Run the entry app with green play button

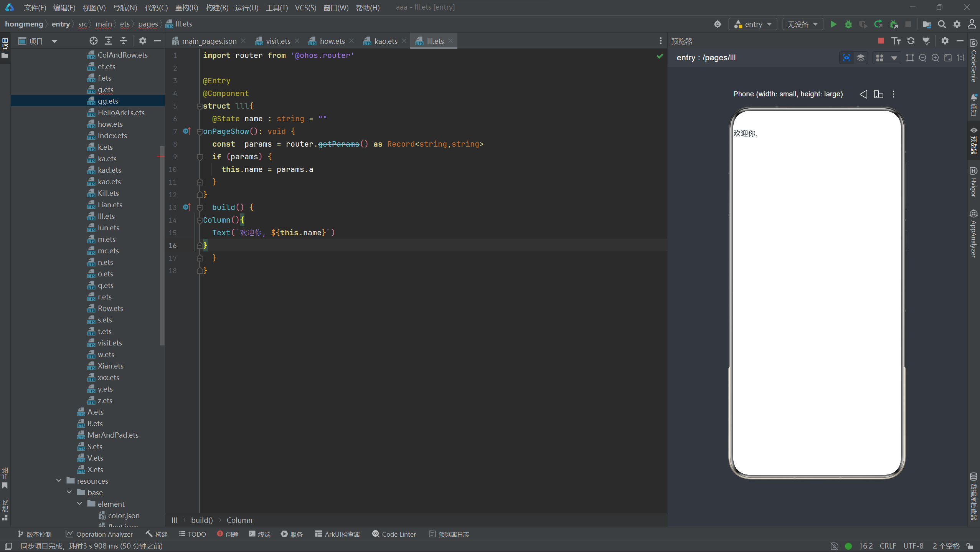click(x=833, y=24)
